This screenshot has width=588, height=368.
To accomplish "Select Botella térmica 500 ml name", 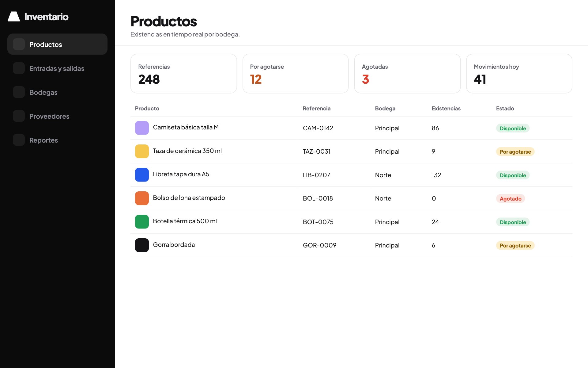I will point(185,221).
